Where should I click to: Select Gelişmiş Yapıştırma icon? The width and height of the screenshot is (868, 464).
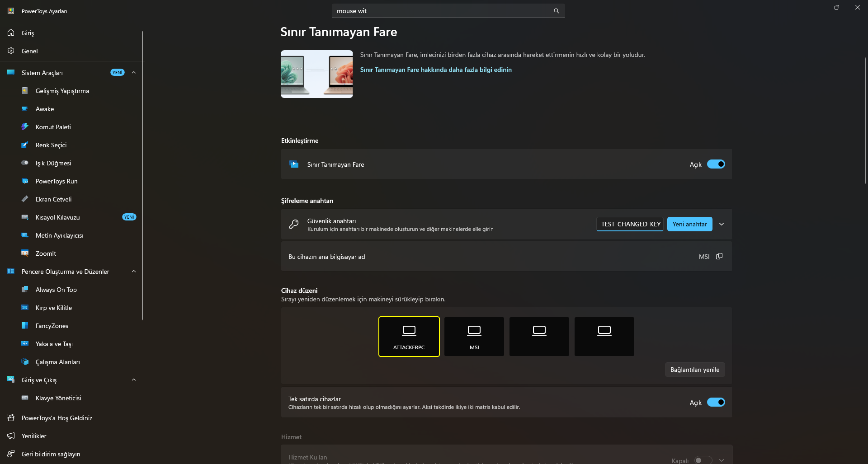coord(25,90)
